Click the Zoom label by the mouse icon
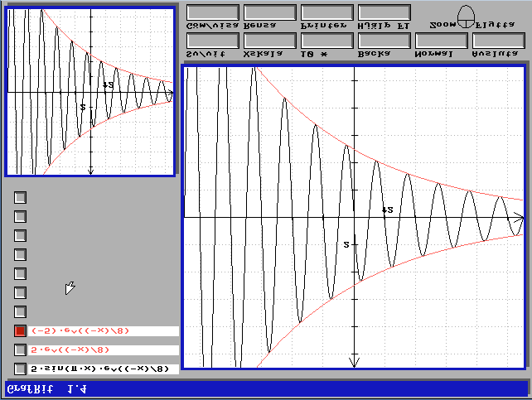Screen dimensions: 532x400 click(x=443, y=24)
